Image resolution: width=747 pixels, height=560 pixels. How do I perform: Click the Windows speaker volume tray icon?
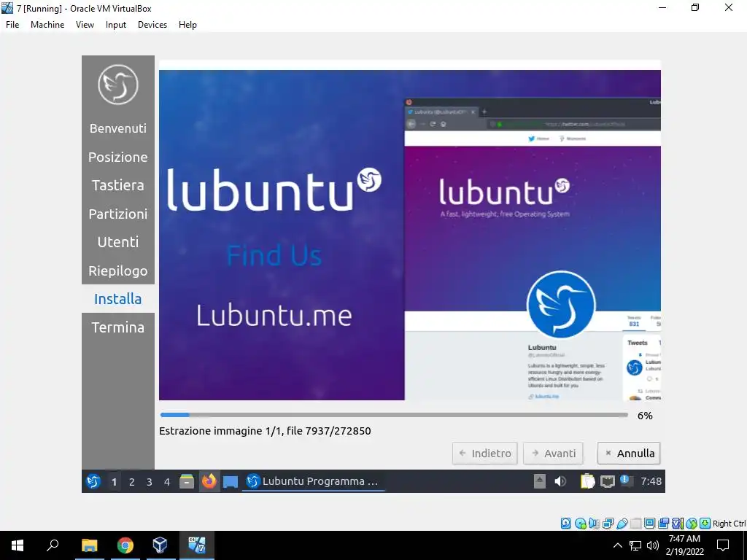653,545
